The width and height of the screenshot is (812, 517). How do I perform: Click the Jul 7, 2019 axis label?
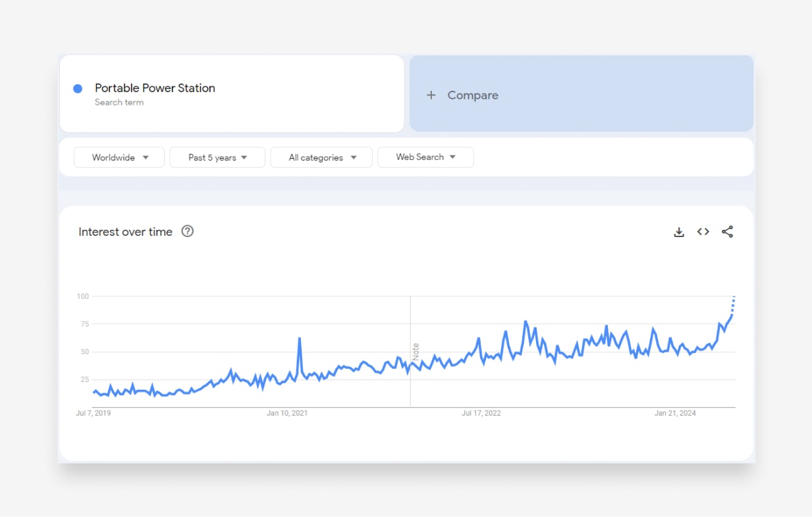[94, 414]
